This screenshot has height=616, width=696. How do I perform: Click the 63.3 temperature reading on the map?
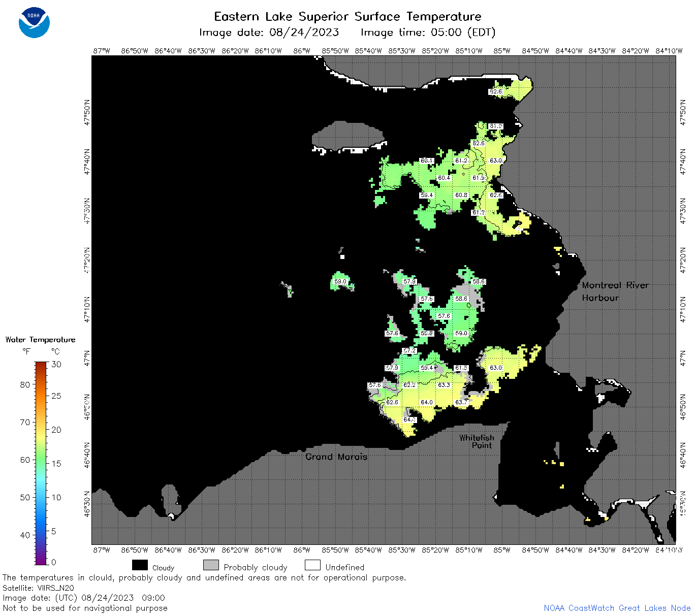[x=444, y=385]
